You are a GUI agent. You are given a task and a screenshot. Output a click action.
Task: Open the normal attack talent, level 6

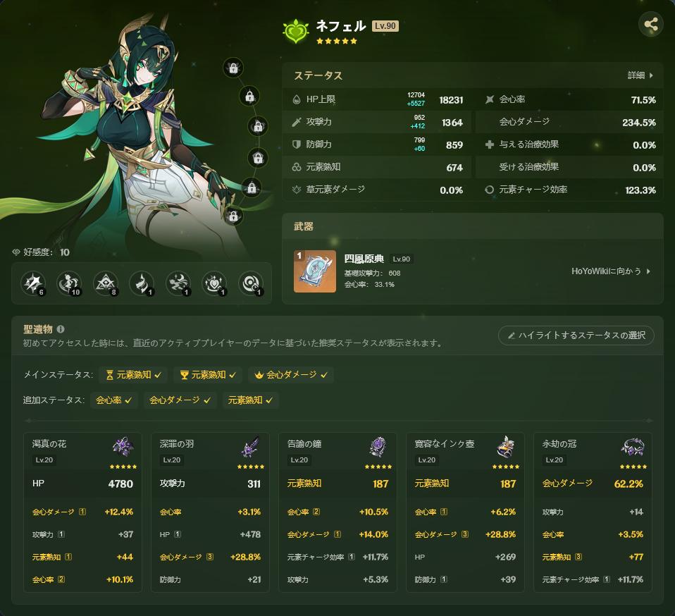[33, 283]
